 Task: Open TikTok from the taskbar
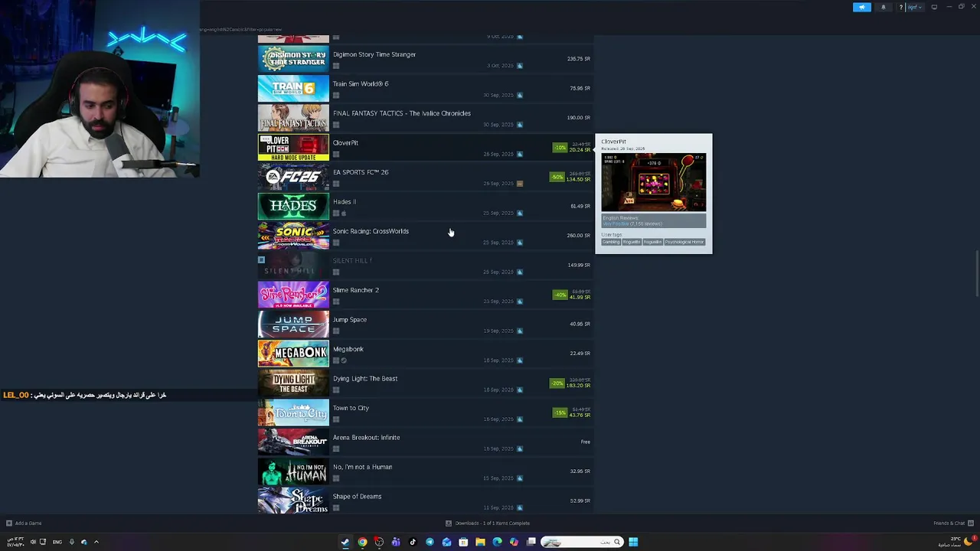[413, 542]
